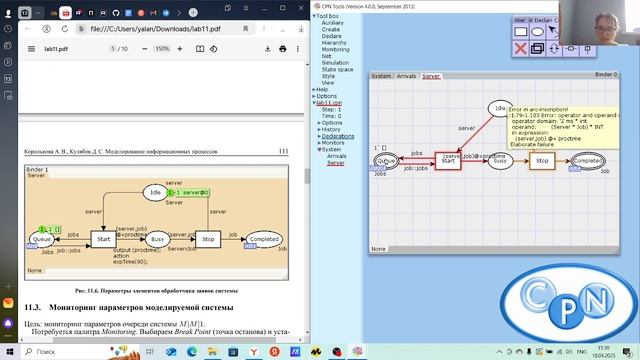
Task: Select the Idle place in Server net
Action: tap(500, 108)
